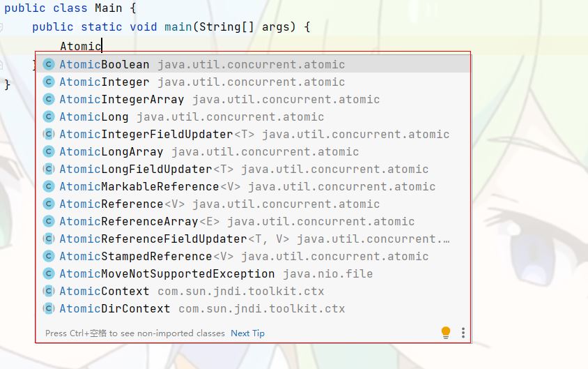The height and width of the screenshot is (369, 588).
Task: Click the AtomicBoolean class icon
Action: click(48, 65)
